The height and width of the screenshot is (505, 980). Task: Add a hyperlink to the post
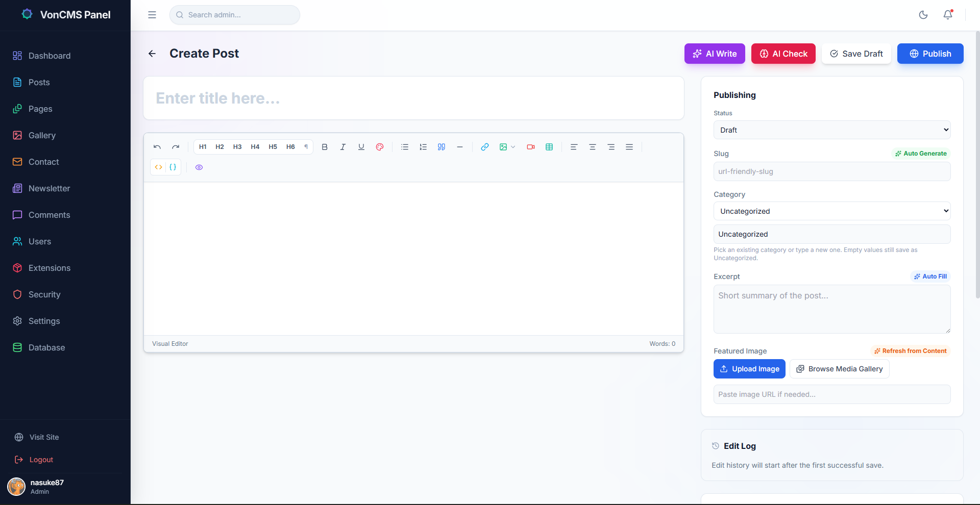pos(484,147)
